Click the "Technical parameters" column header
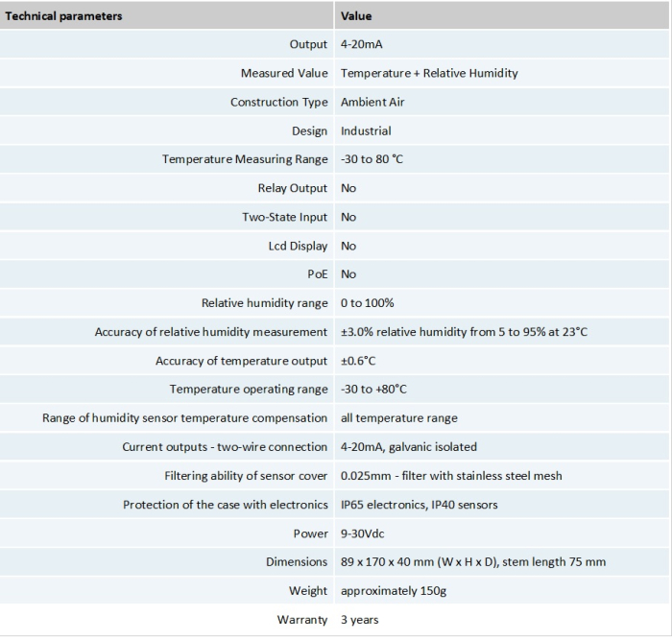672x640 pixels. point(64,16)
